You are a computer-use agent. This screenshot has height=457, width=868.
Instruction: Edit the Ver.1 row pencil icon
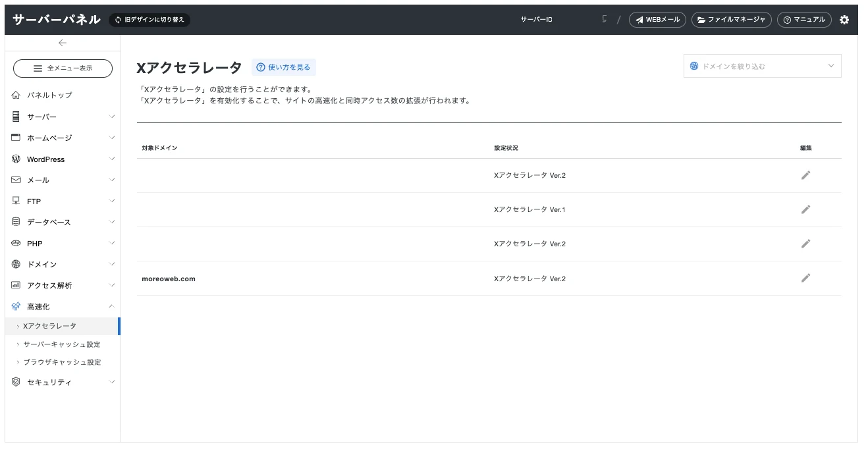click(805, 209)
